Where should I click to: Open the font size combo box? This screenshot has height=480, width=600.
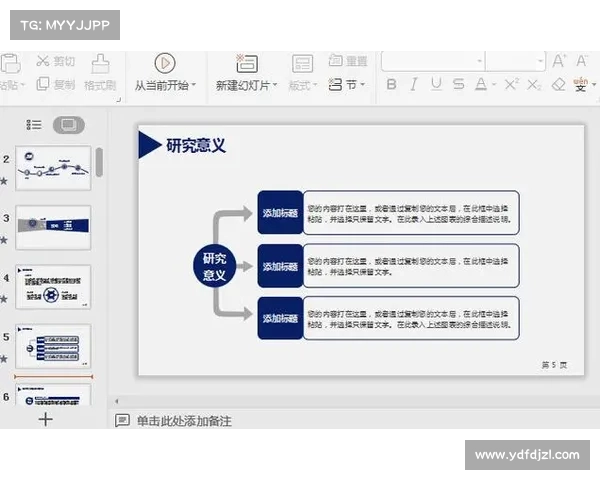tap(515, 61)
